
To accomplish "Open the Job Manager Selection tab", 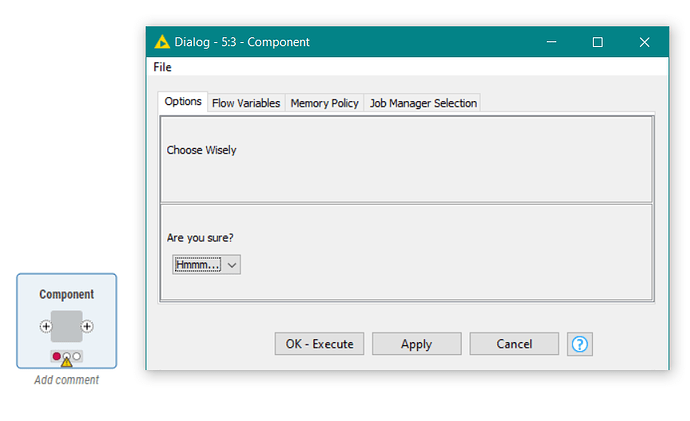I will (x=423, y=103).
